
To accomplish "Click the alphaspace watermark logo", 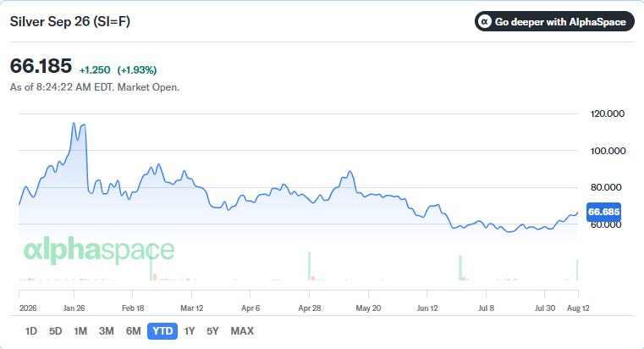I will 99,250.
